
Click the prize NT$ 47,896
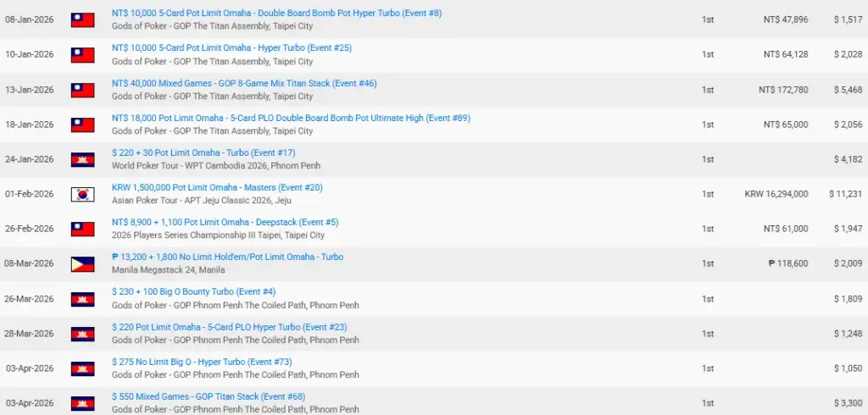coord(786,20)
